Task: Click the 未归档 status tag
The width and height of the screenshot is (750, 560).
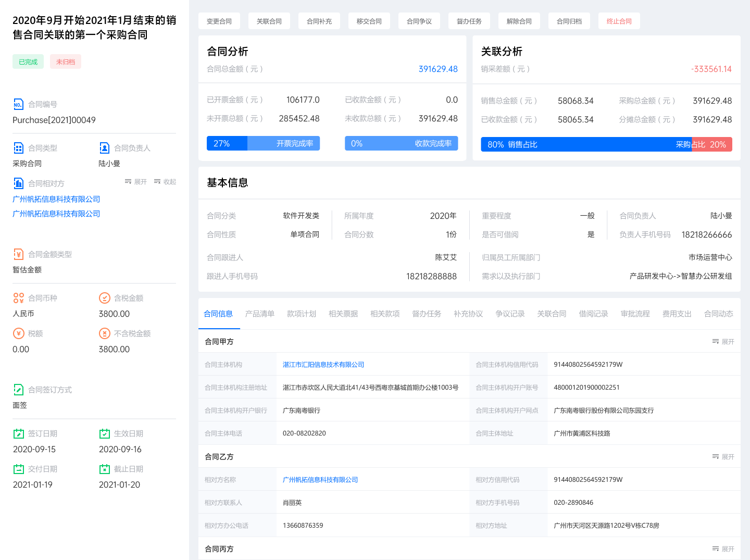Action: tap(66, 62)
